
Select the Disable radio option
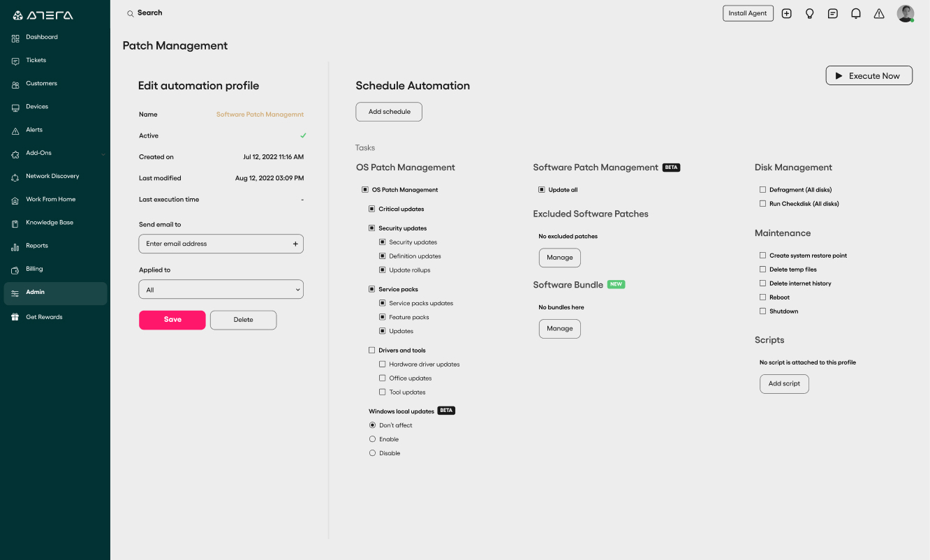(372, 453)
